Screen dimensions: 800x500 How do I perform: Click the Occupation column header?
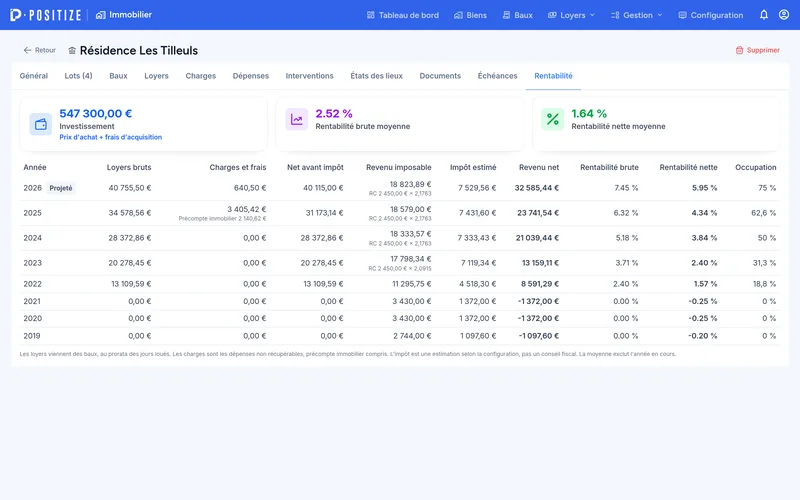tap(756, 167)
